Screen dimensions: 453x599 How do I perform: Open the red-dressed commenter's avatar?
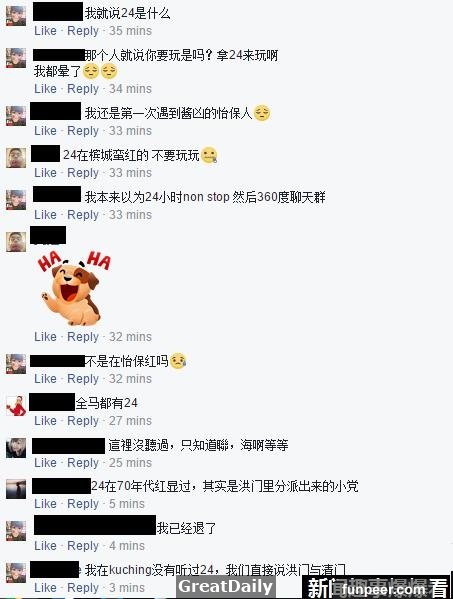tap(16, 406)
